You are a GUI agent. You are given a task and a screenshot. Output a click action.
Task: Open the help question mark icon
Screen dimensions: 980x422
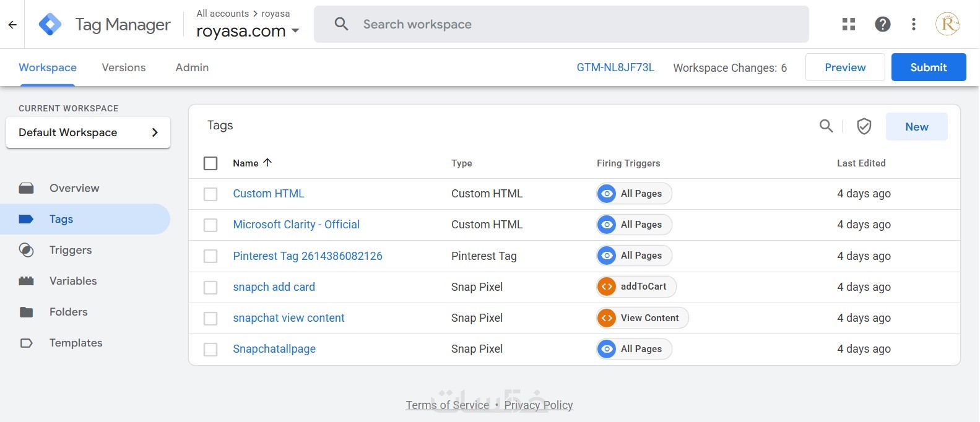pyautogui.click(x=882, y=24)
